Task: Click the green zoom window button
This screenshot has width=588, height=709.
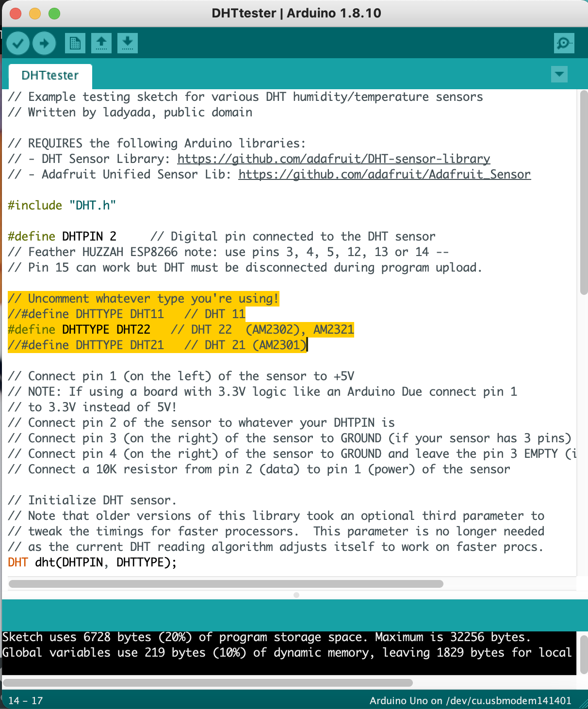Action: 54,14
